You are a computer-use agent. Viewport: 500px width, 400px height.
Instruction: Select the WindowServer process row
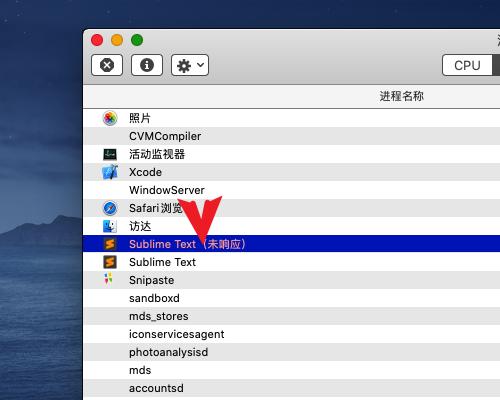tap(291, 190)
